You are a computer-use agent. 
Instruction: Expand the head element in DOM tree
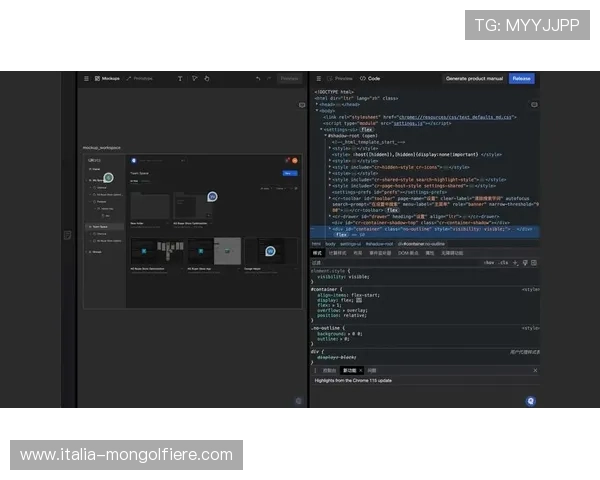316,104
